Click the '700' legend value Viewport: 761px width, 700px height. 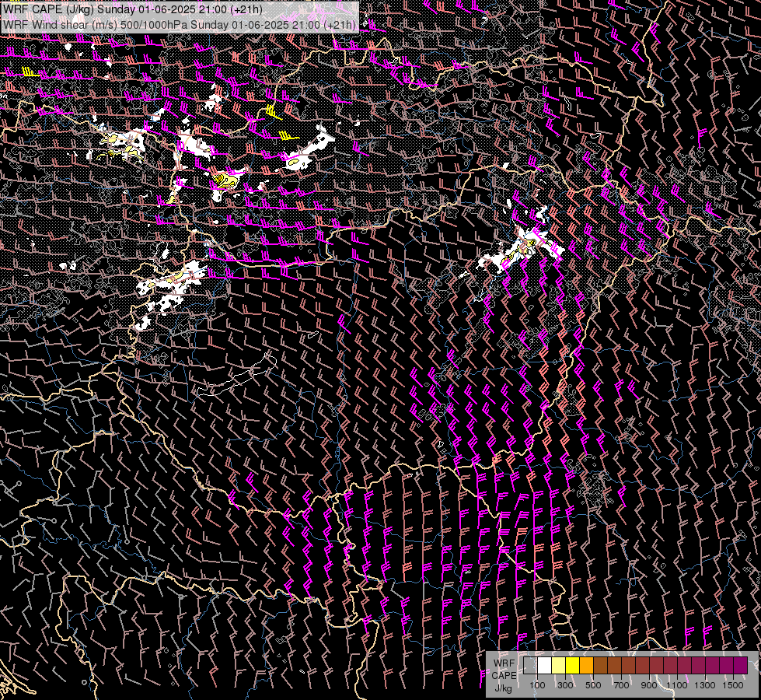pos(621,685)
